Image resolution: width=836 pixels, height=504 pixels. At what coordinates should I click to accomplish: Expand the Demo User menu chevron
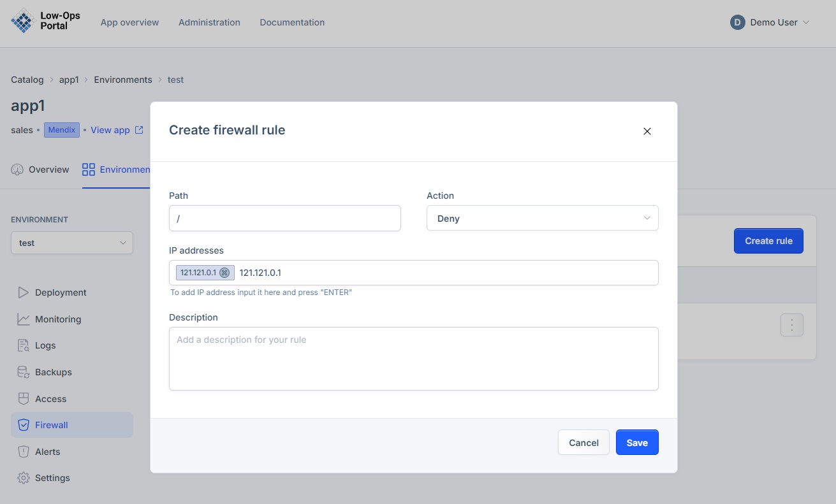805,22
